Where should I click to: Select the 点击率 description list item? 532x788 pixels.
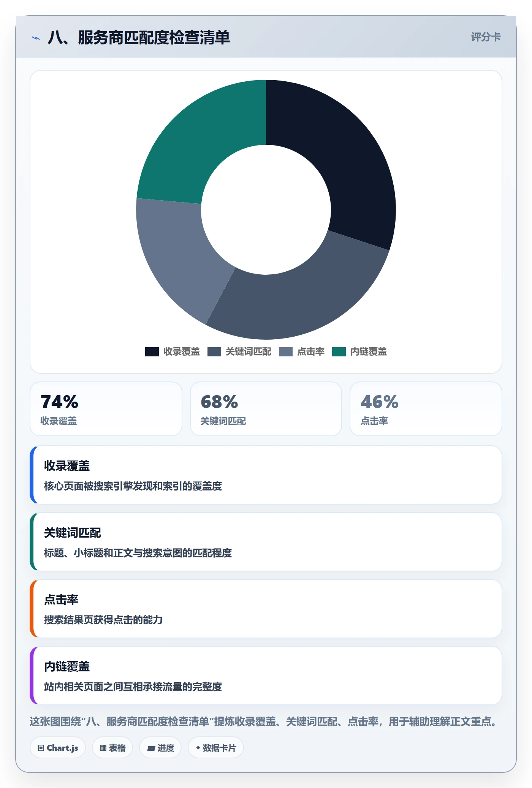(266, 609)
